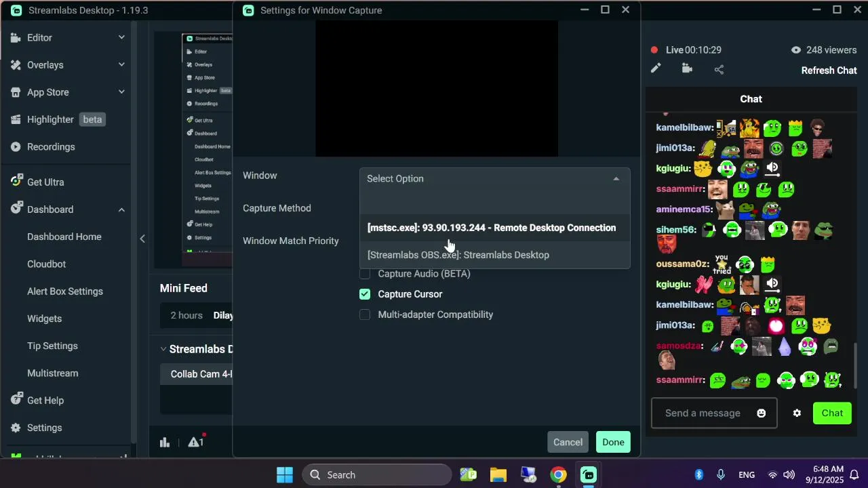The width and height of the screenshot is (868, 488).
Task: Open the emoji picker in chat box
Action: coord(762,413)
